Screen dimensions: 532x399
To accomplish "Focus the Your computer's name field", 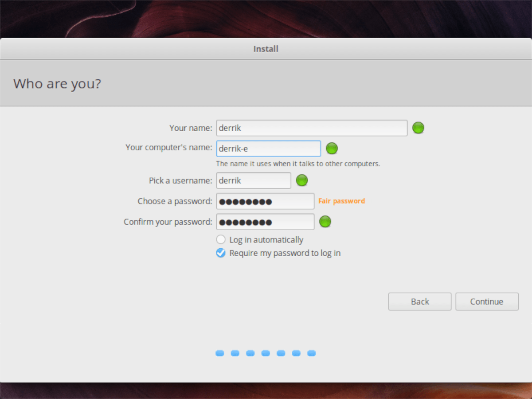I will 269,149.
